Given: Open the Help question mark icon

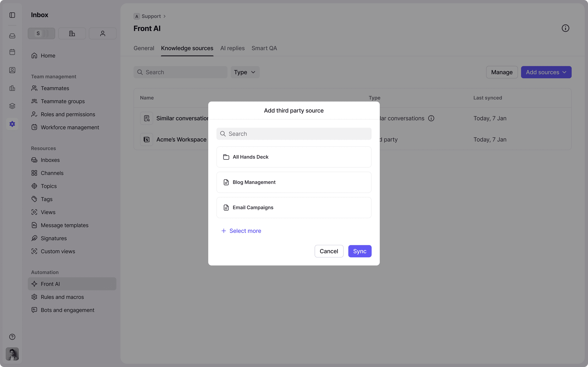Looking at the screenshot, I should coord(12,337).
